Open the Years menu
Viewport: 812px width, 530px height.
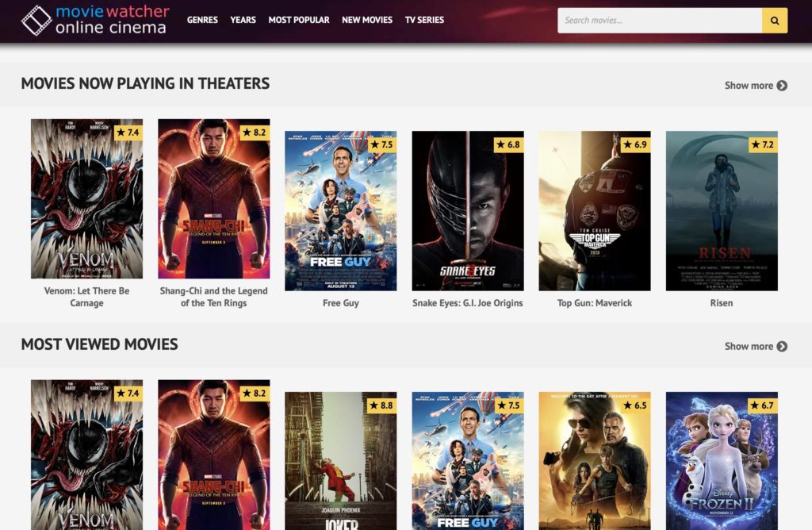click(x=243, y=20)
